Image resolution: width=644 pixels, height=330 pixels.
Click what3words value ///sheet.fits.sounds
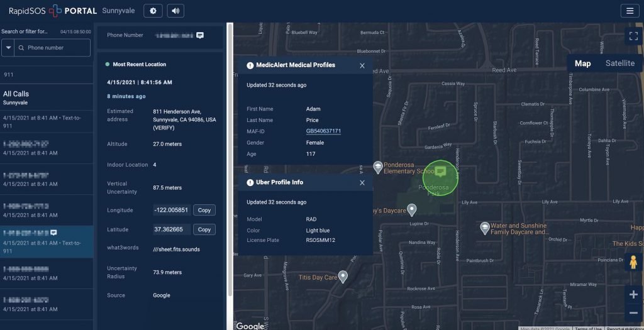[176, 250]
